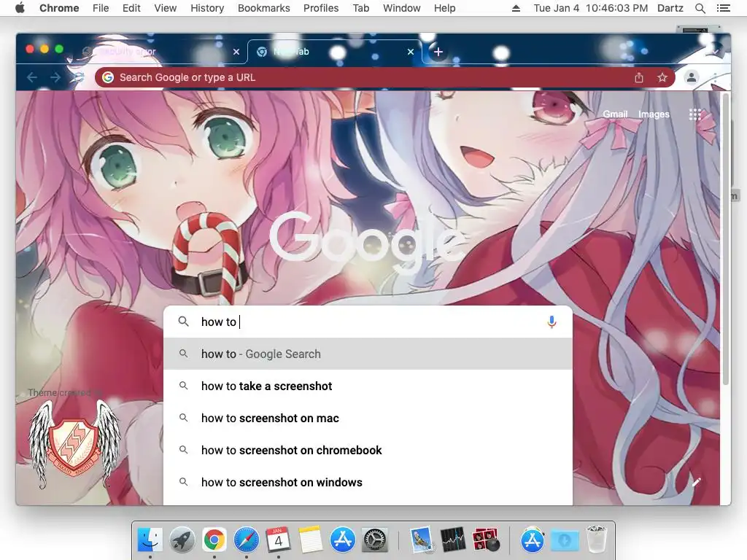This screenshot has height=560, width=747.
Task: Close the security error tab
Action: click(x=236, y=52)
